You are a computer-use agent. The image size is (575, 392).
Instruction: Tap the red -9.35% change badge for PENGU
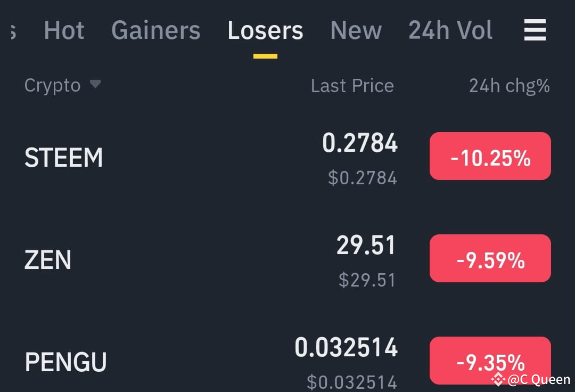coord(490,361)
